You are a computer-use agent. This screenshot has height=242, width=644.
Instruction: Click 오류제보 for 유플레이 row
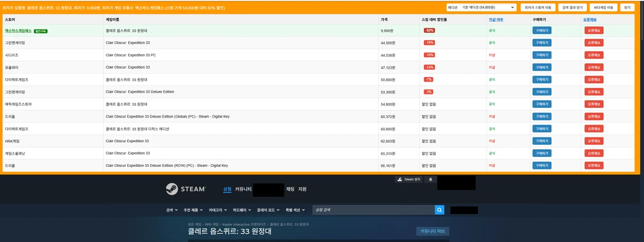point(594,67)
